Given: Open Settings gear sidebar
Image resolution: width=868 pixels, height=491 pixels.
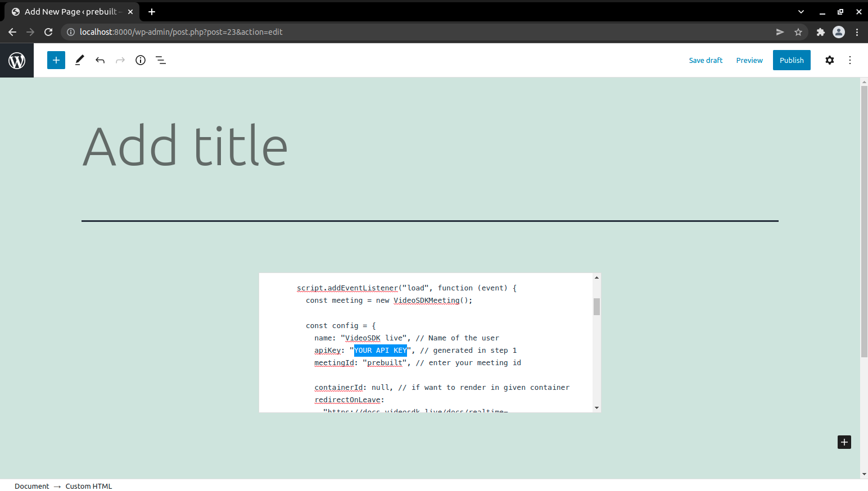Looking at the screenshot, I should pos(830,60).
